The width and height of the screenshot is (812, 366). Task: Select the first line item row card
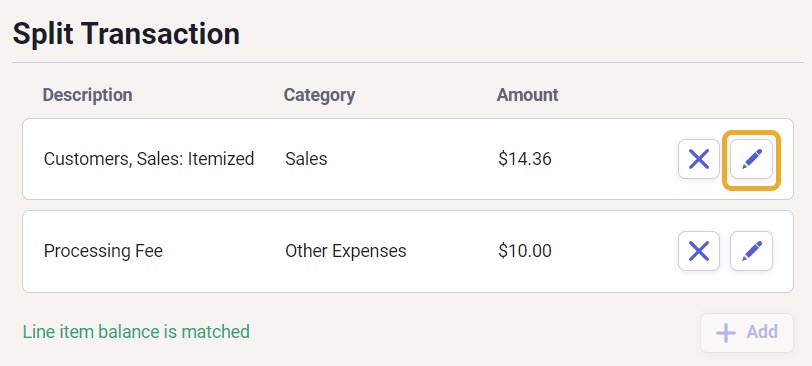408,159
